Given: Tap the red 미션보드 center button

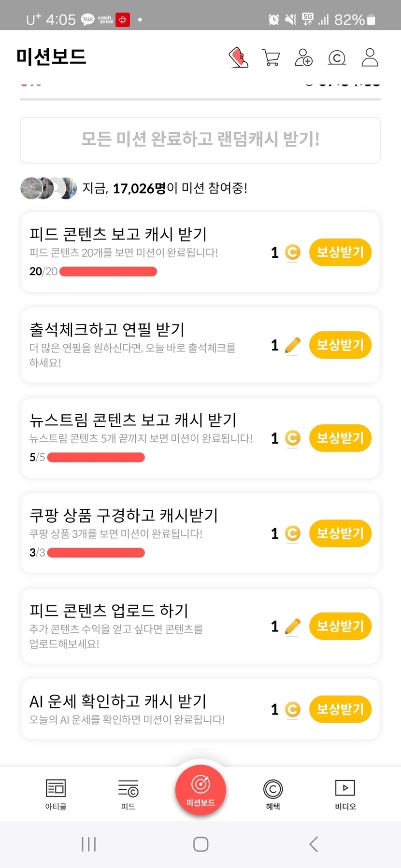Looking at the screenshot, I should [x=200, y=790].
